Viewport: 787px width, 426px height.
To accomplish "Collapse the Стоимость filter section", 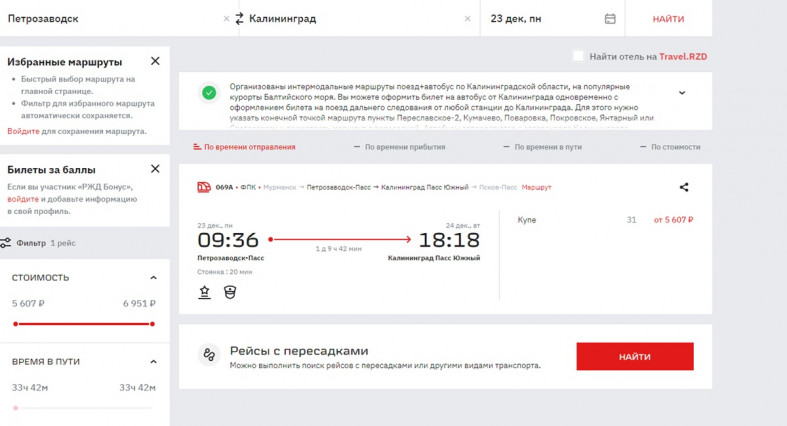I will tap(153, 278).
